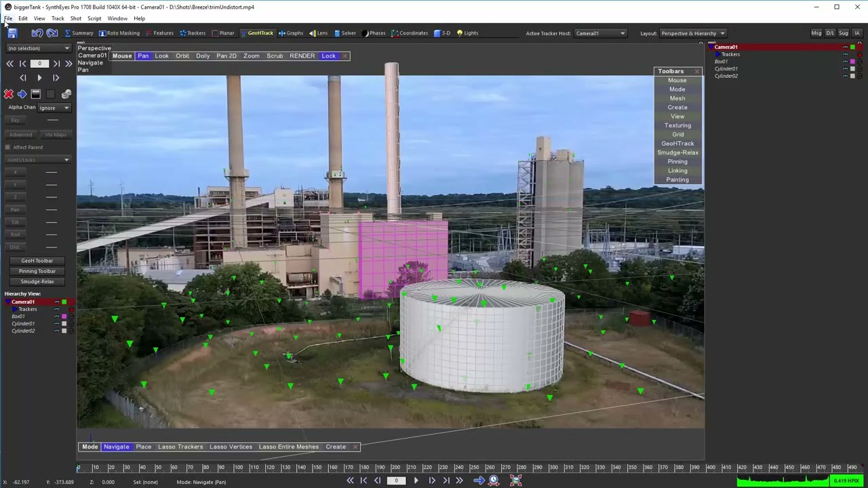Open the Phases room
This screenshot has width=868, height=488.
tap(374, 33)
